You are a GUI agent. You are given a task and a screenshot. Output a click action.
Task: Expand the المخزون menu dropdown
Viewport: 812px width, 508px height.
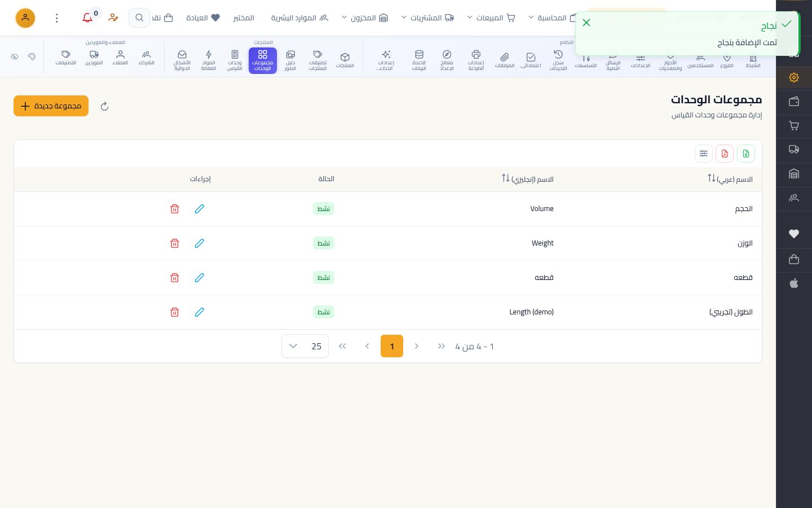365,18
